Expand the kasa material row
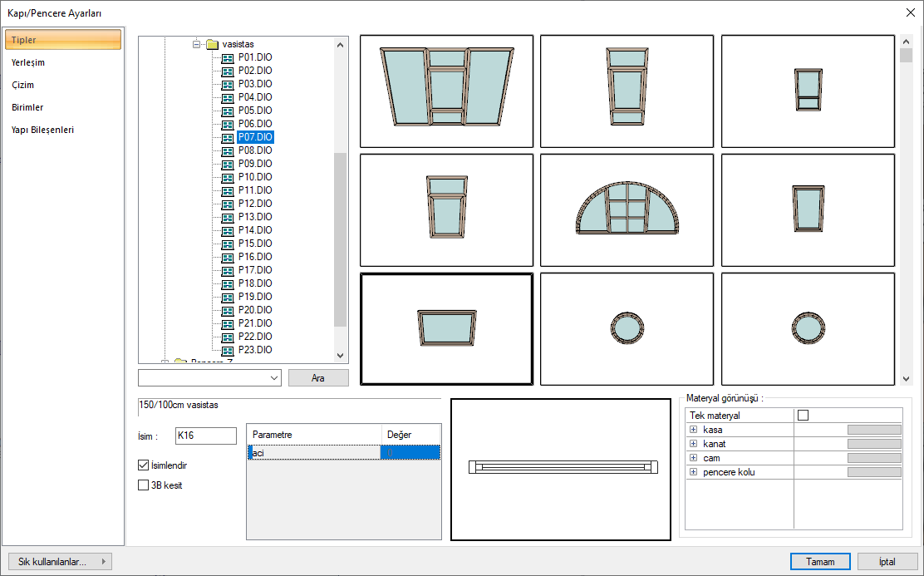Screen dimensions: 924x576 [693, 430]
